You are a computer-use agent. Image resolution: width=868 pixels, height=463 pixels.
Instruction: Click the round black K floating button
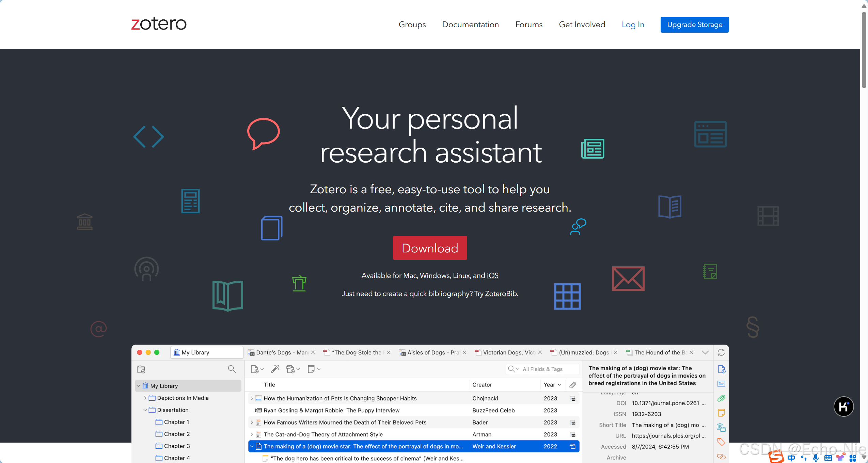coord(843,407)
